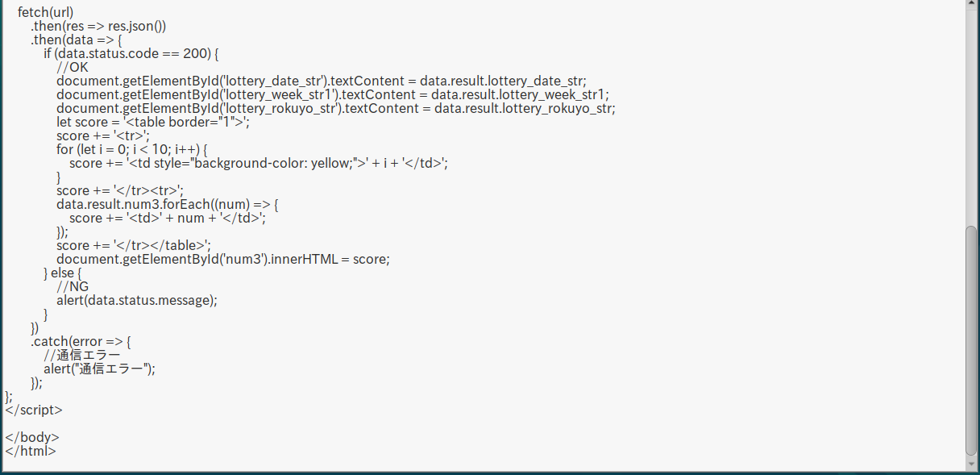Click the background-color yellow td line
The height and width of the screenshot is (475, 980).
tap(258, 164)
